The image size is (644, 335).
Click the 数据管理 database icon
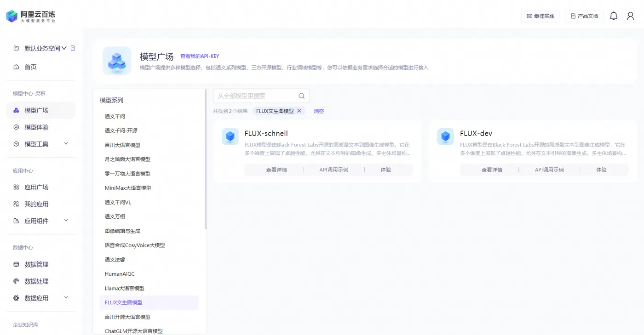point(16,264)
